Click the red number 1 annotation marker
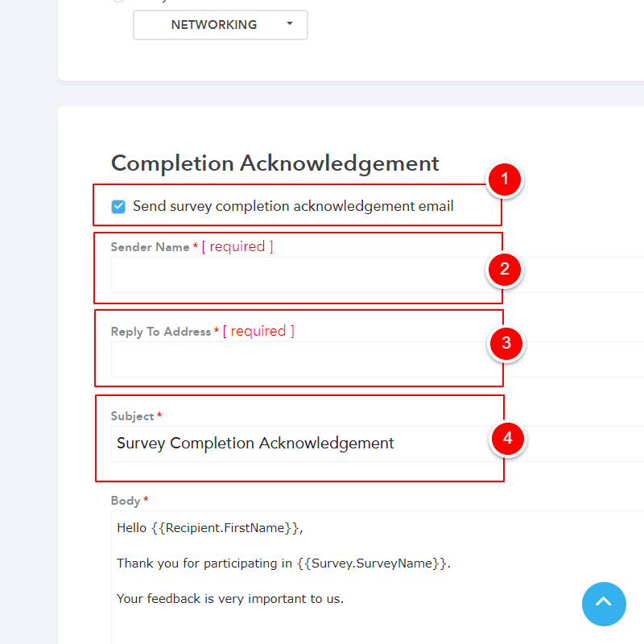 505,180
